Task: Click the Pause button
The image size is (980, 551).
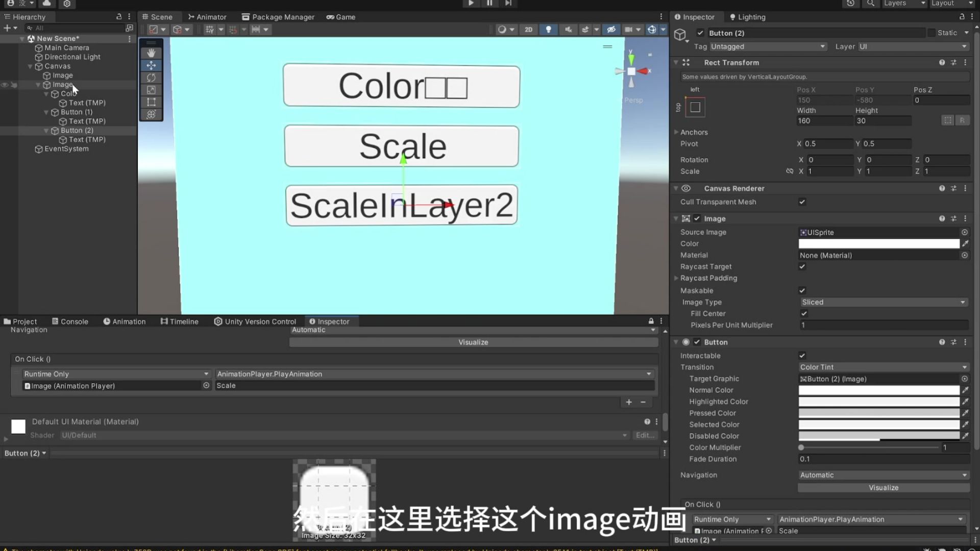Action: [489, 3]
